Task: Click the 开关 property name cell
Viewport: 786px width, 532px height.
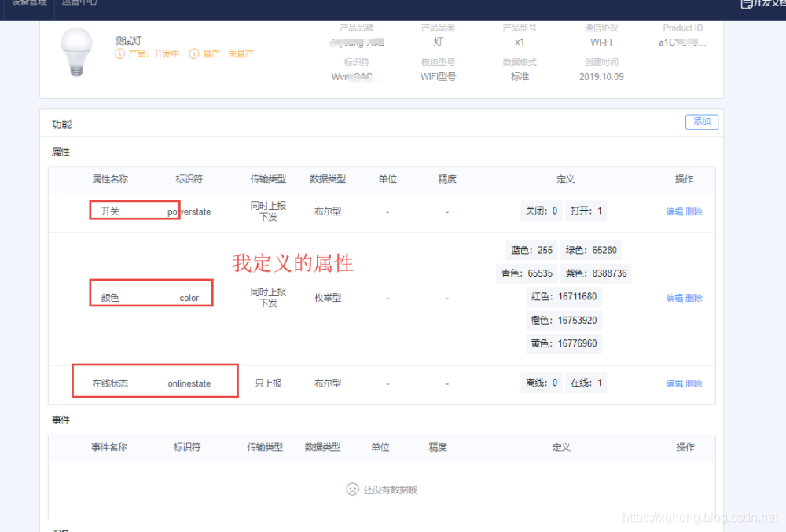Action: coord(110,211)
